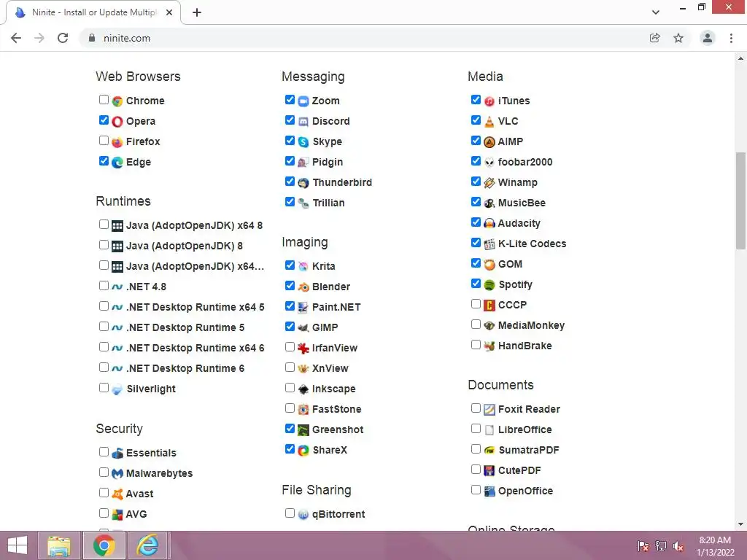Screen dimensions: 747x560
Task: Click the Edge logo icon
Action: 117,163
